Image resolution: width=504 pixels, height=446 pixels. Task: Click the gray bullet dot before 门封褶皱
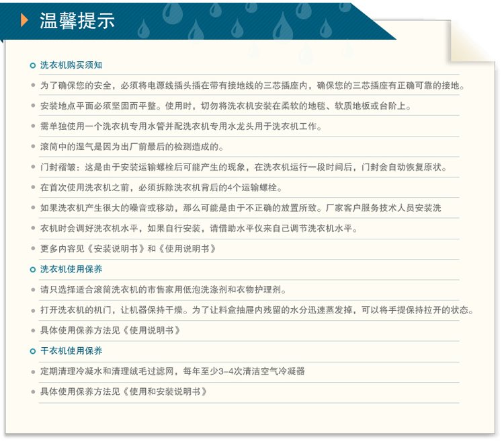[33, 168]
